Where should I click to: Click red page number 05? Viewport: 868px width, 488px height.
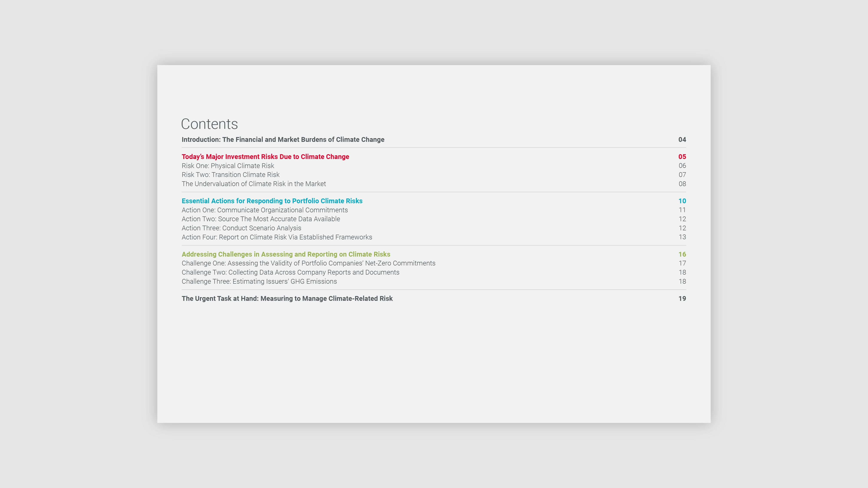(x=682, y=157)
